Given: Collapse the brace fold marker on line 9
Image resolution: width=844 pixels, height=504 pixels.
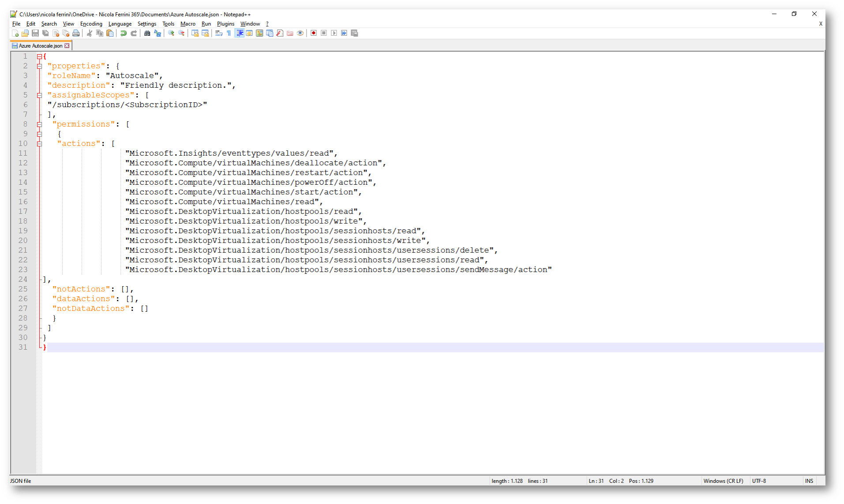Looking at the screenshot, I should (39, 134).
